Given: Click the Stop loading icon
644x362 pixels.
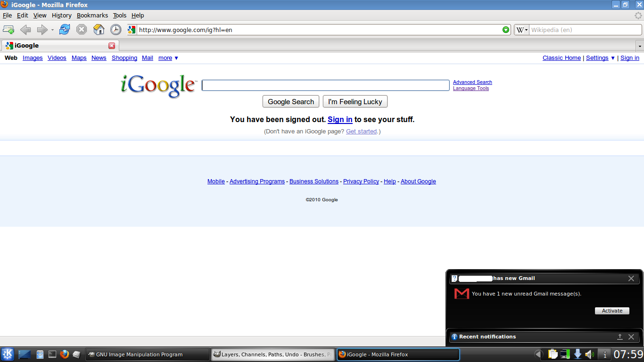Looking at the screenshot, I should (x=82, y=30).
